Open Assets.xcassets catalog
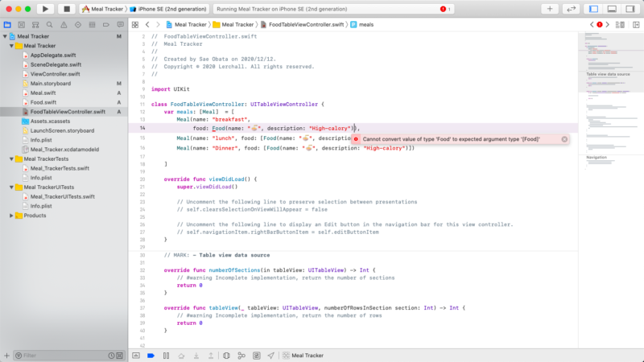 [x=50, y=121]
